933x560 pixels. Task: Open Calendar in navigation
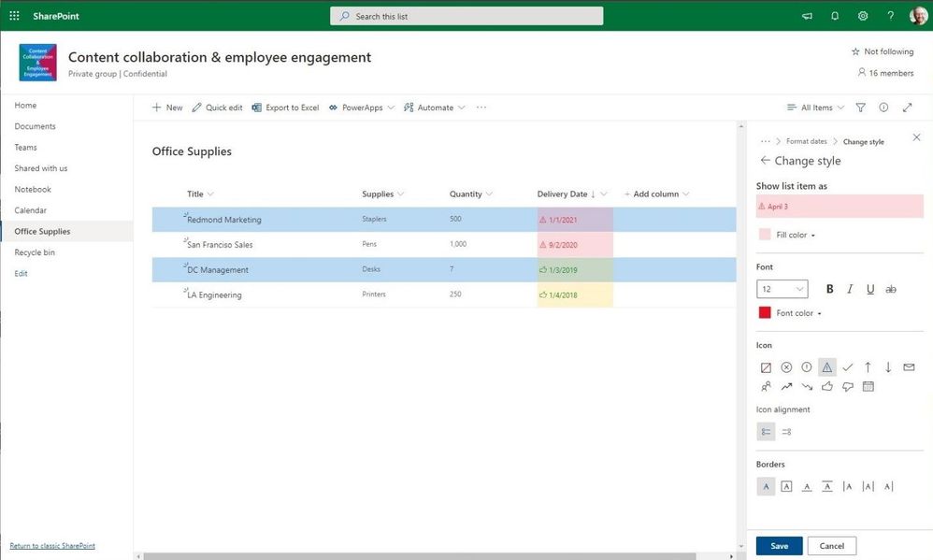[x=30, y=210]
